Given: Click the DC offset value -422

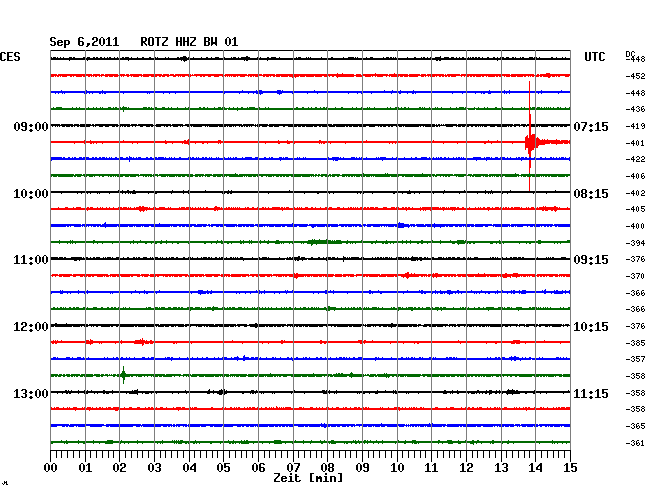Looking at the screenshot, I should tap(635, 159).
